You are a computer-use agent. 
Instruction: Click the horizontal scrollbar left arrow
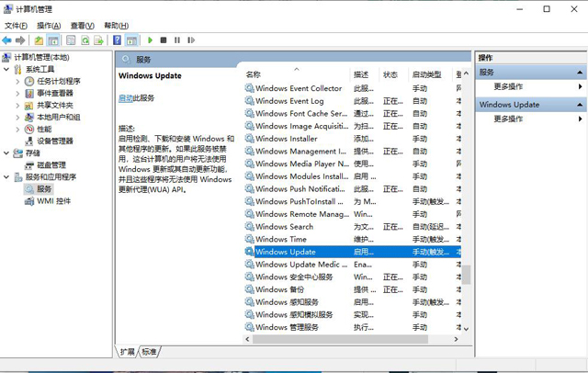247,339
